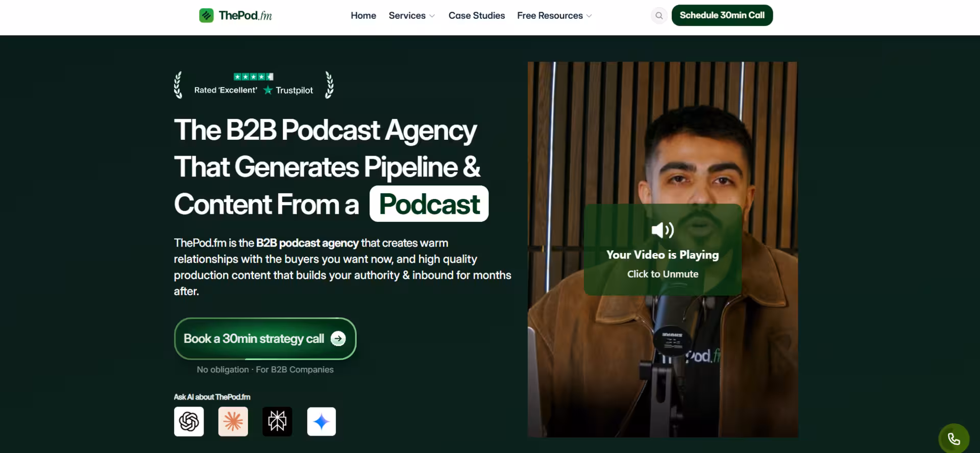Click the speaker unmute icon on video
This screenshot has height=453, width=980.
click(663, 230)
